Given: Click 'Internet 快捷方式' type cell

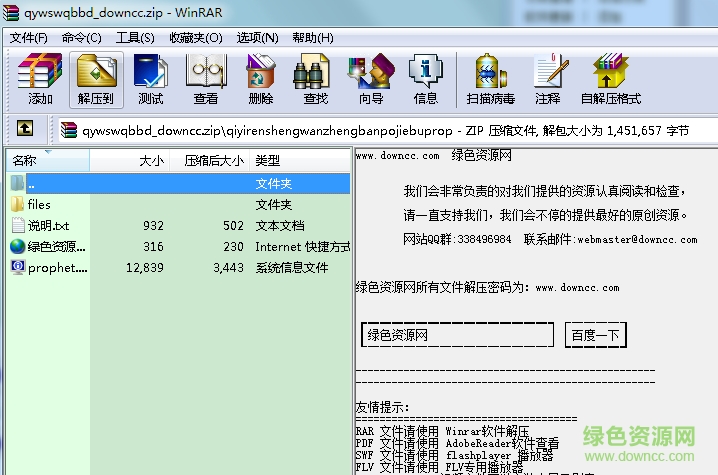Looking at the screenshot, I should [x=302, y=246].
